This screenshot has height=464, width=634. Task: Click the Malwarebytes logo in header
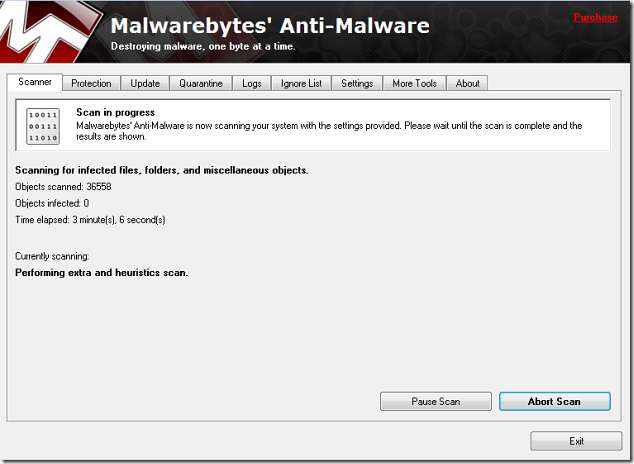click(x=45, y=32)
